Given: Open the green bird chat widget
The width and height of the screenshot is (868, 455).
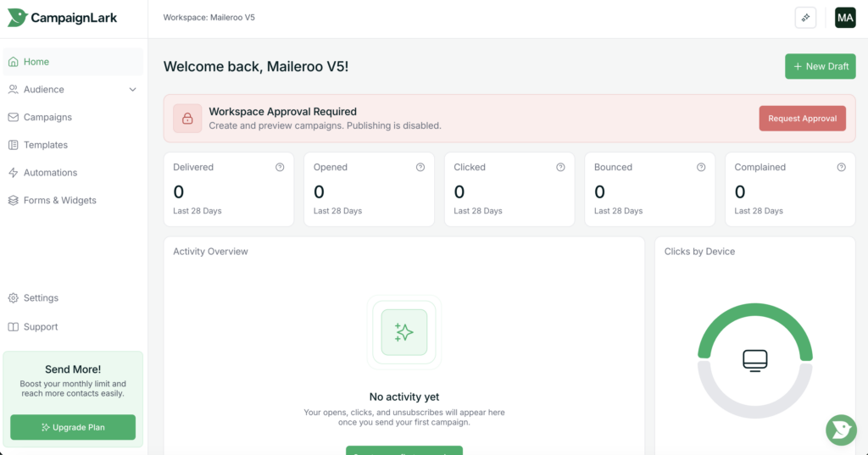Looking at the screenshot, I should point(841,430).
